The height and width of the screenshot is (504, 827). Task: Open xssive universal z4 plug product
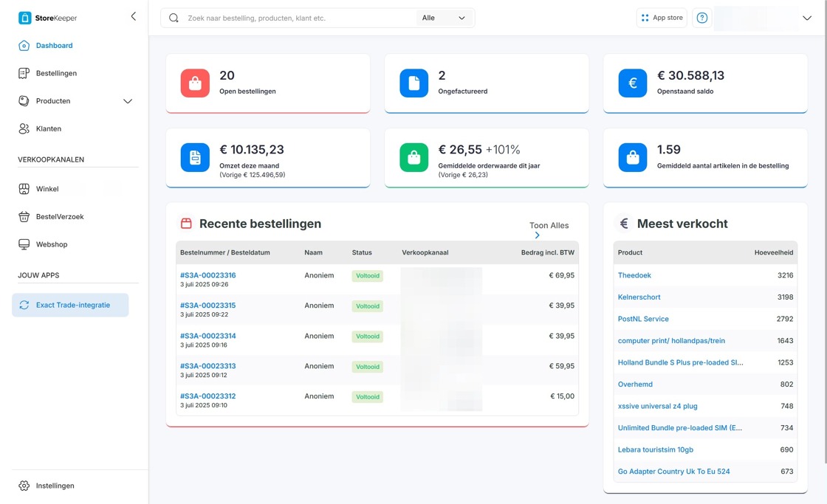point(658,406)
